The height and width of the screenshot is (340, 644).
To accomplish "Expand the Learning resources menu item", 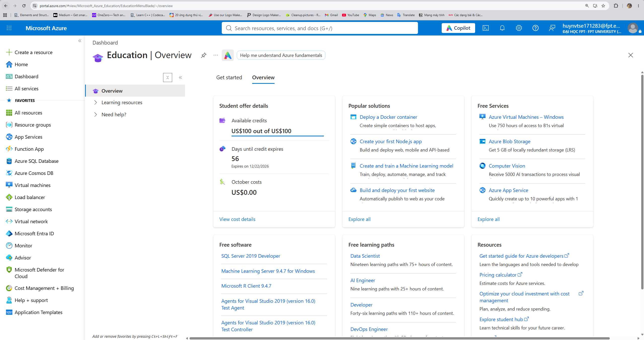I will point(122,102).
